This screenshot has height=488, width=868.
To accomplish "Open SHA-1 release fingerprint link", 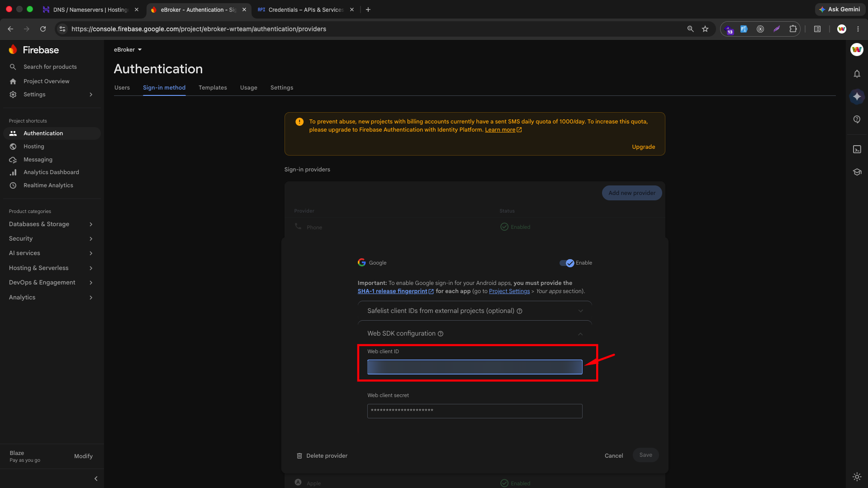I will [x=395, y=291].
